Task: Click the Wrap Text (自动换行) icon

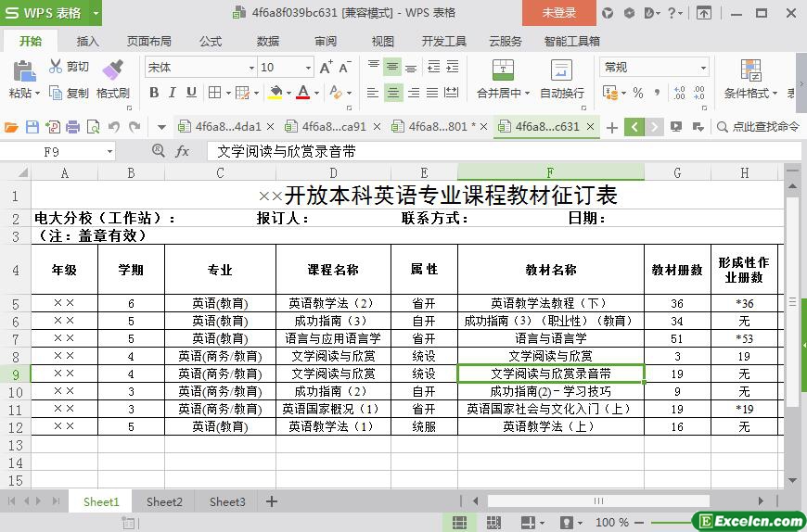Action: [x=561, y=70]
